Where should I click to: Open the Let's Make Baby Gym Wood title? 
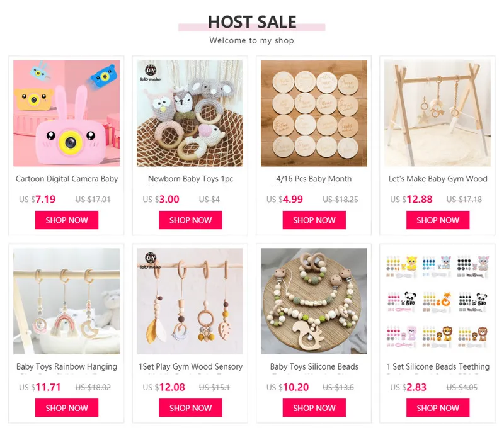[438, 179]
